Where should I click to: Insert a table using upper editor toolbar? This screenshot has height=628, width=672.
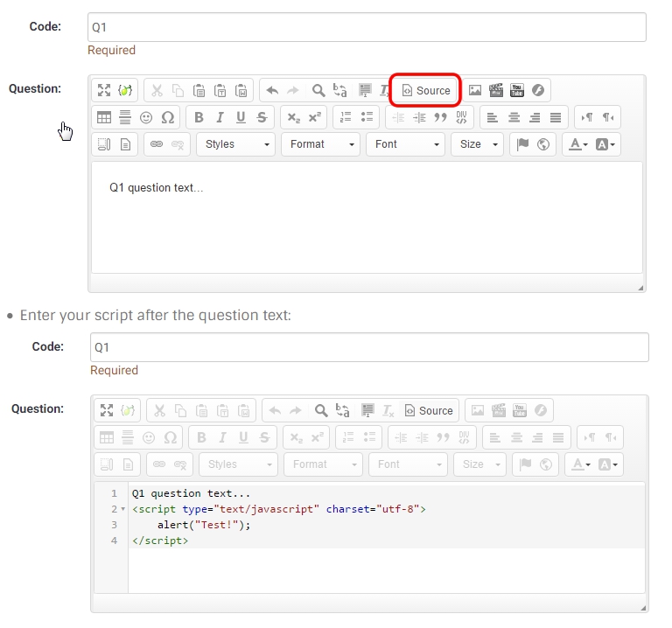coord(103,117)
